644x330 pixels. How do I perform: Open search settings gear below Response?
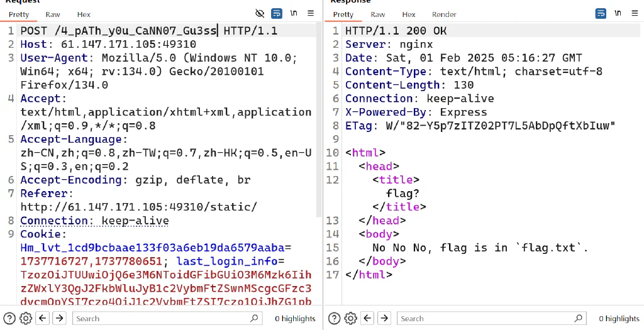pyautogui.click(x=350, y=318)
